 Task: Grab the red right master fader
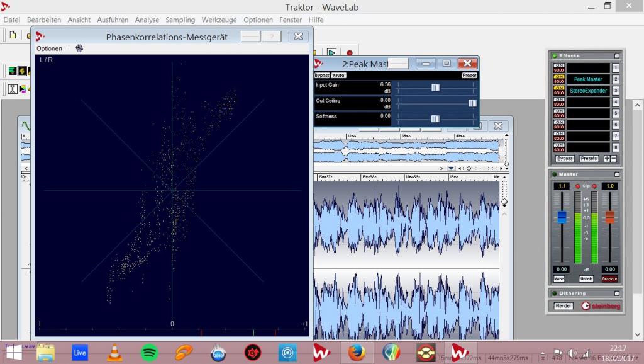point(610,217)
